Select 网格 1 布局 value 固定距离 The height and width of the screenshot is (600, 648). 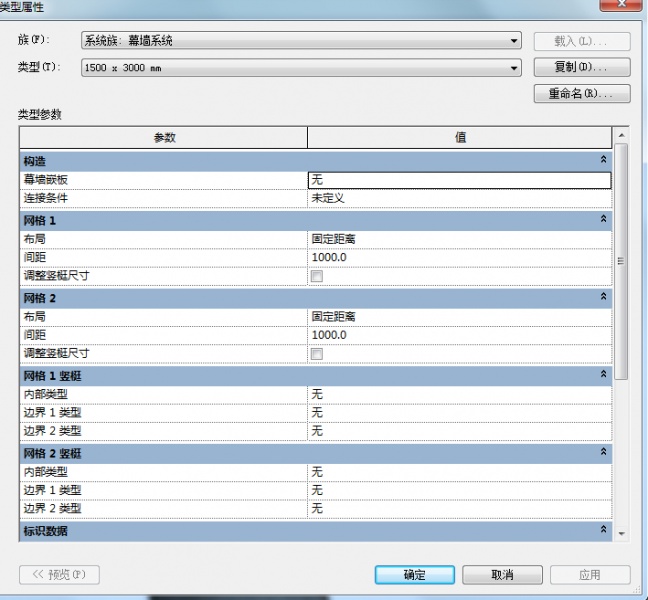tap(460, 239)
